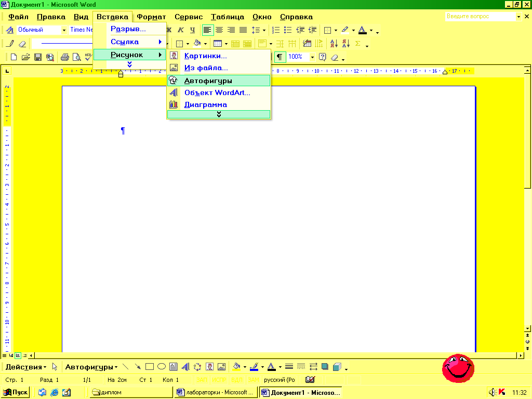Toggle right text alignment

click(231, 30)
